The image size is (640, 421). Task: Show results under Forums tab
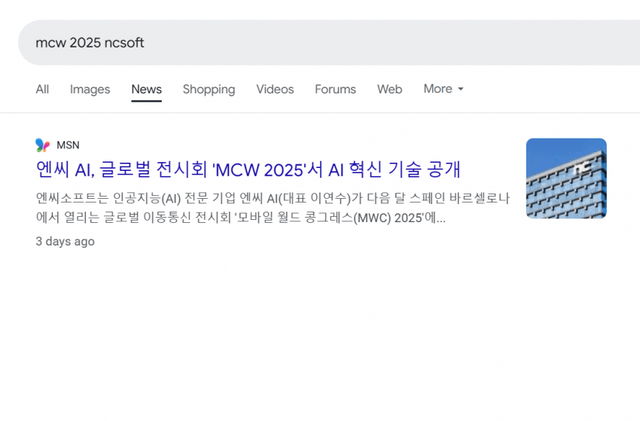tap(335, 89)
